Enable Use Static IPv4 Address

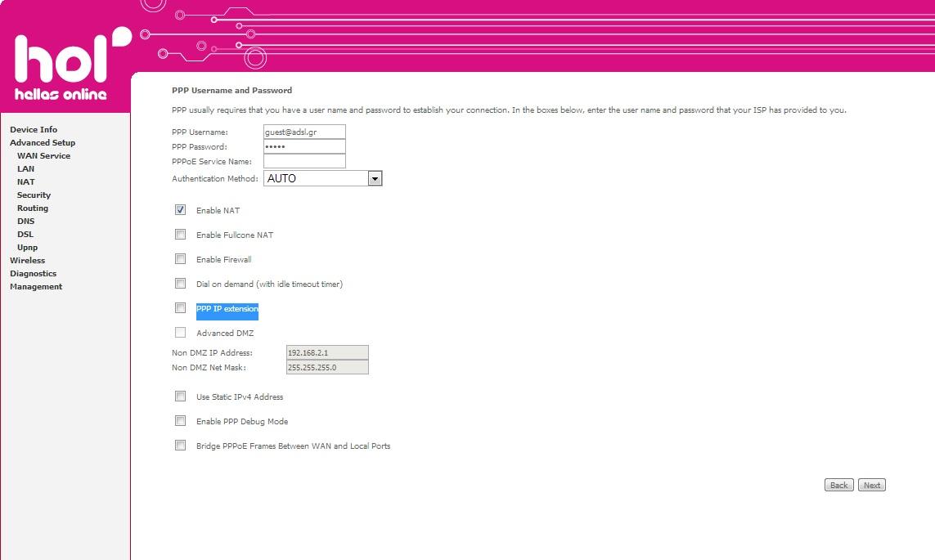(x=180, y=396)
